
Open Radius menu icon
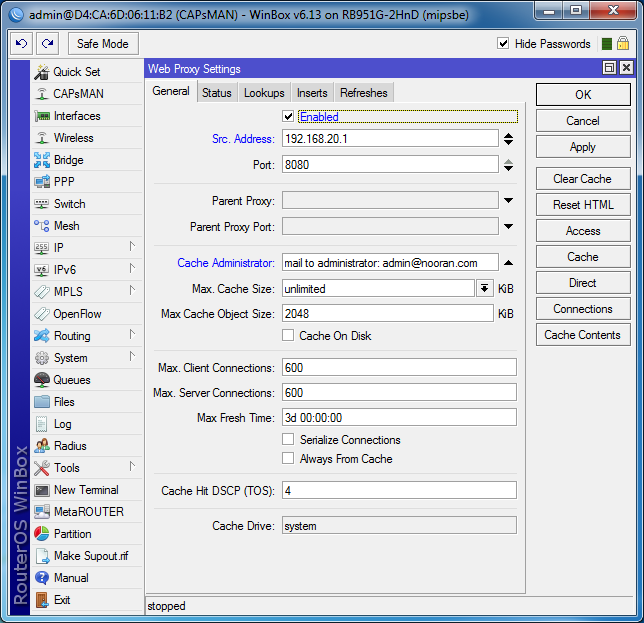(x=41, y=446)
